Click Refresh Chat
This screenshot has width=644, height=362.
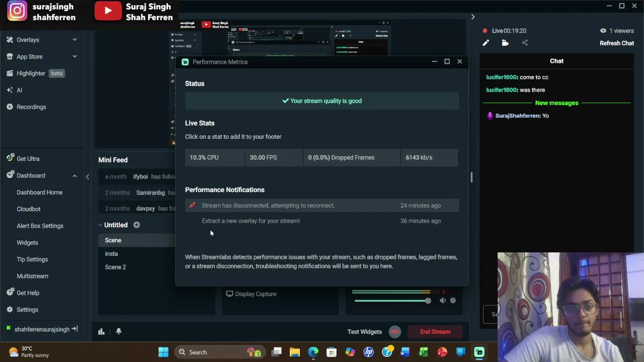(617, 43)
